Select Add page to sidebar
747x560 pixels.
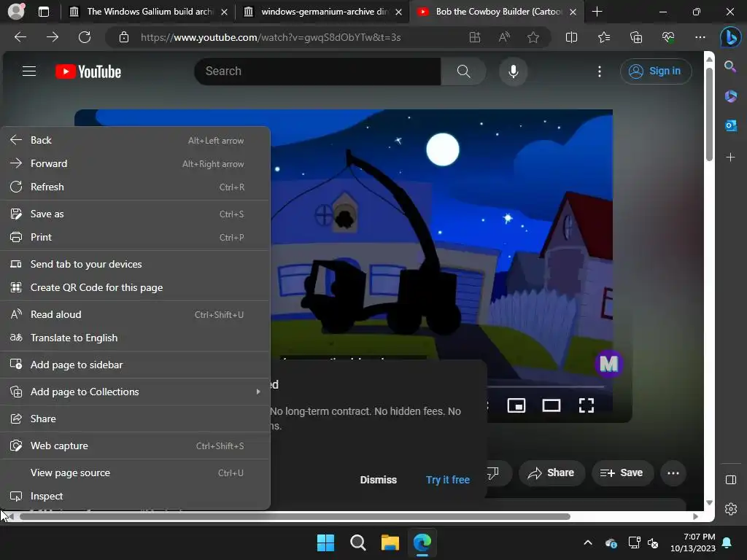point(135,365)
